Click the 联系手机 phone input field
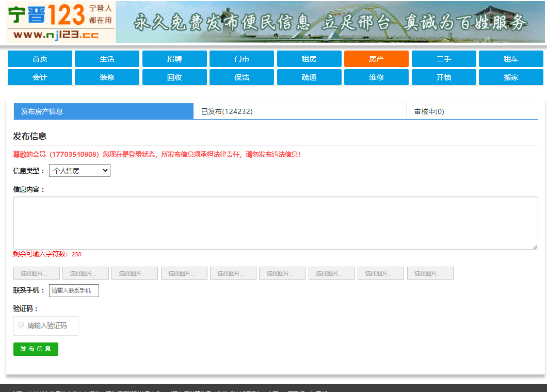 click(74, 290)
